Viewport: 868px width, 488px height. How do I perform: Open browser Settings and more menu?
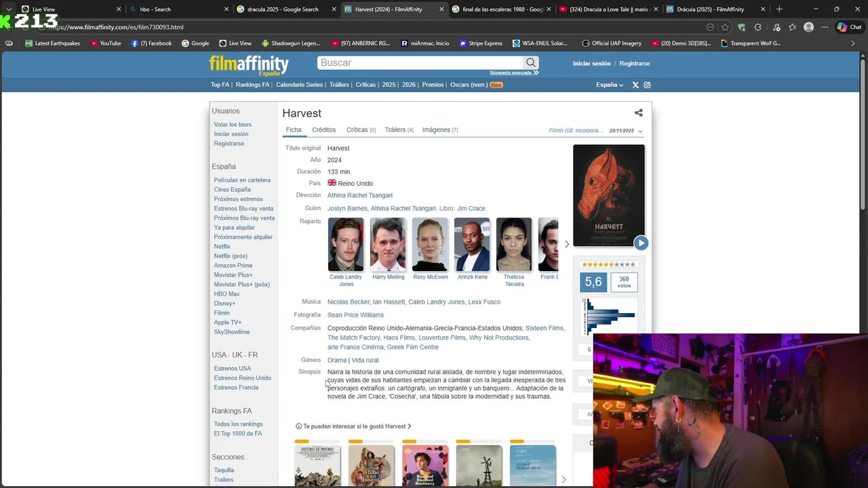[825, 27]
